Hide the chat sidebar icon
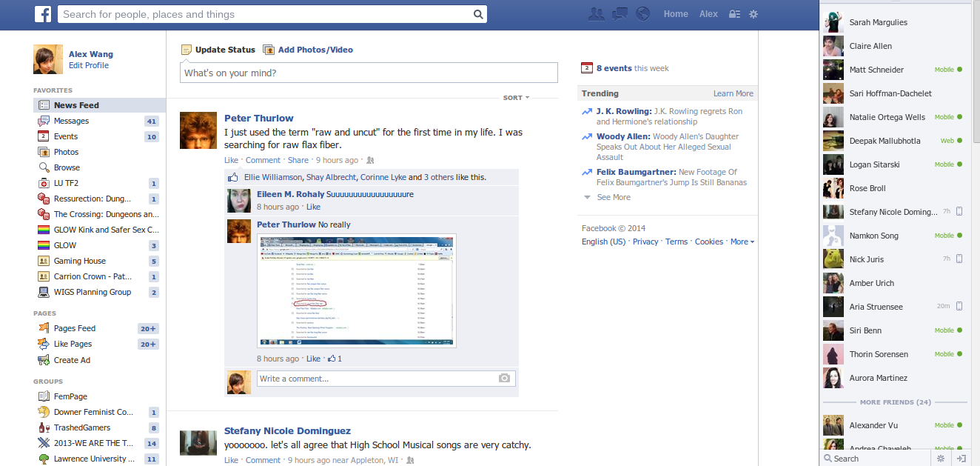This screenshot has width=980, height=466. (961, 459)
